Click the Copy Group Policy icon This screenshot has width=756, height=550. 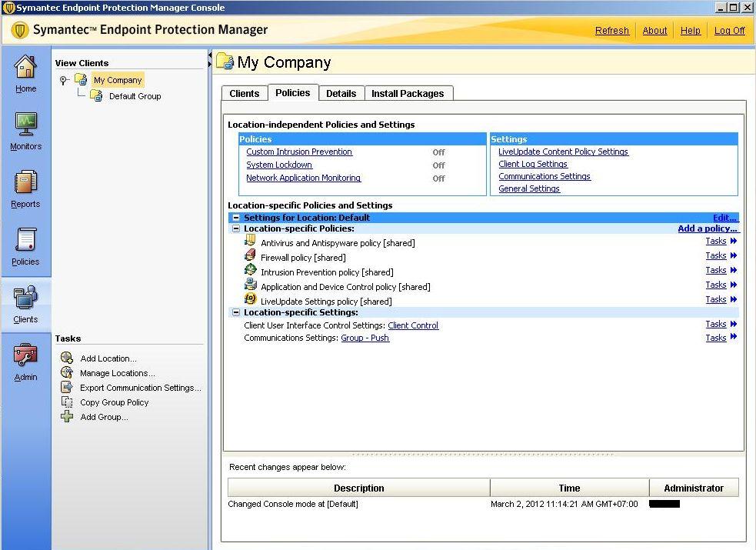coord(67,402)
